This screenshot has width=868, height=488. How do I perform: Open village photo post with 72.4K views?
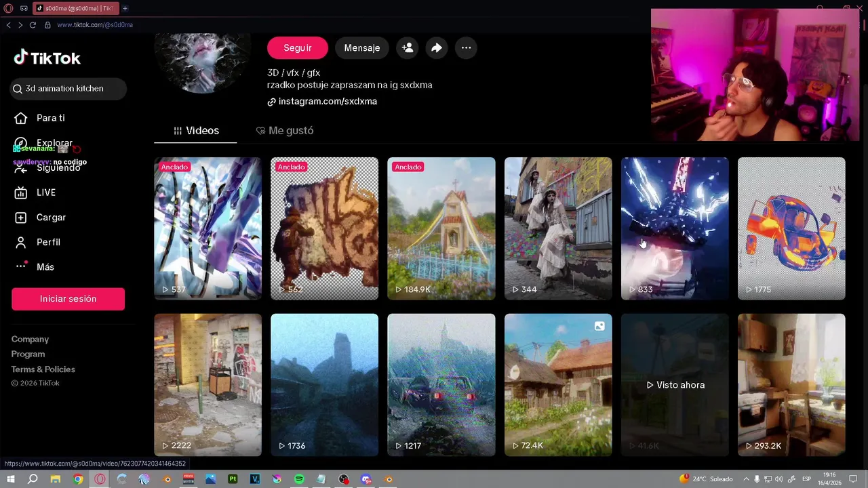558,384
